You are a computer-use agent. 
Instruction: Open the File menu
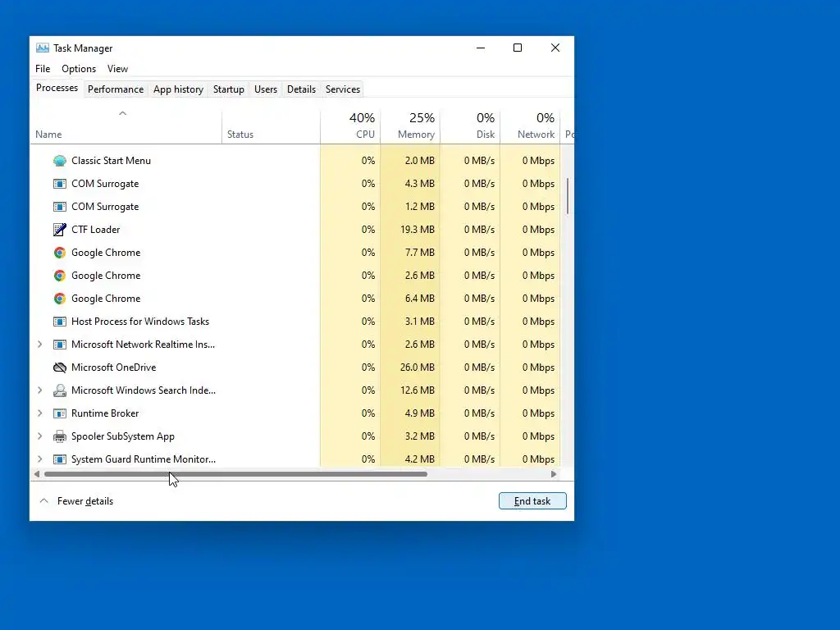click(x=43, y=69)
